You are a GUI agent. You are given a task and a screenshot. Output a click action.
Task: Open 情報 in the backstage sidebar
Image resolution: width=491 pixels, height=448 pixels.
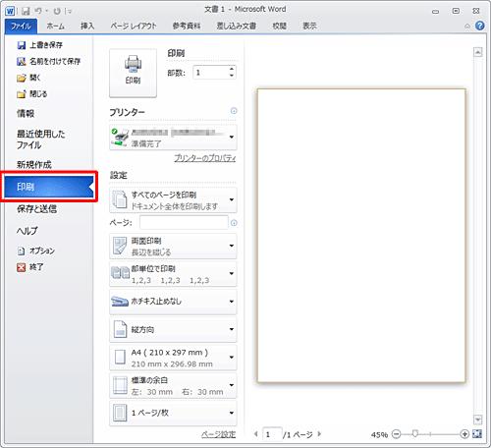[x=26, y=114]
